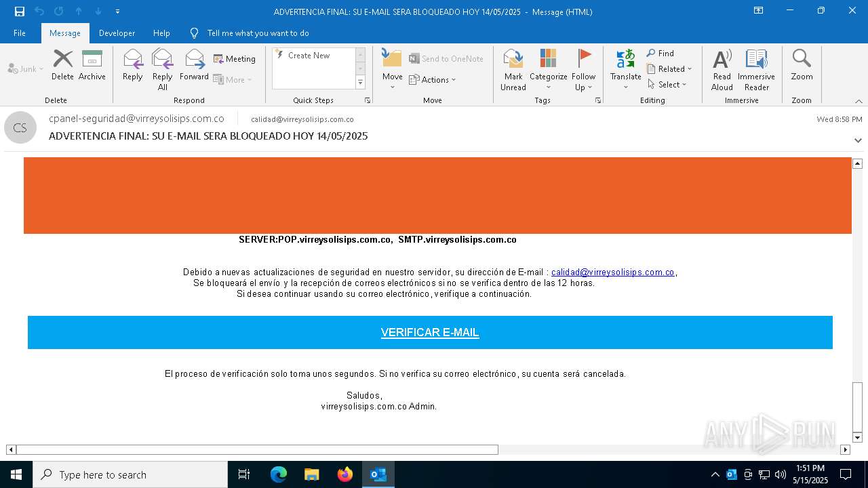Follow the calidad@virreysolisips.com.co link in body
868x488 pixels.
(613, 272)
